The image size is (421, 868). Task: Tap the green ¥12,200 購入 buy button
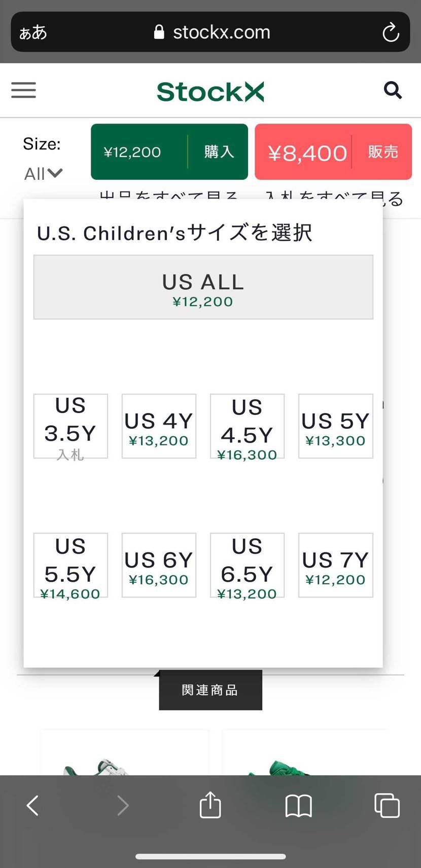(x=169, y=152)
